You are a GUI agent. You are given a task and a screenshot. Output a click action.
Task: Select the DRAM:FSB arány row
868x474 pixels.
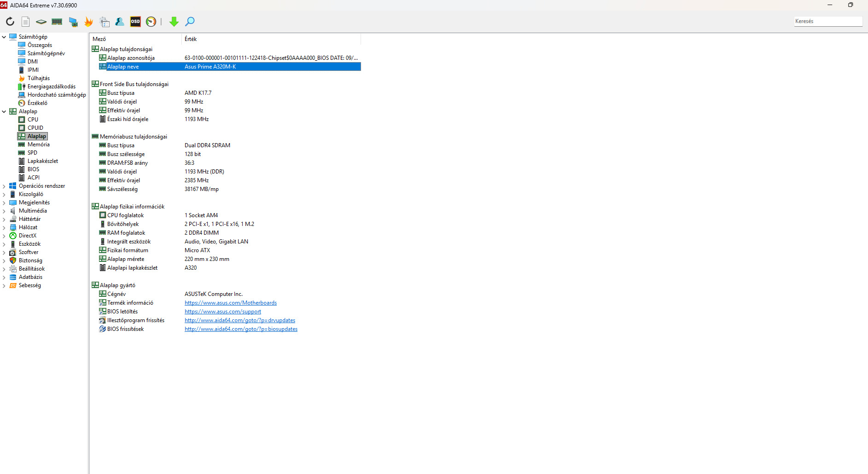(x=230, y=163)
